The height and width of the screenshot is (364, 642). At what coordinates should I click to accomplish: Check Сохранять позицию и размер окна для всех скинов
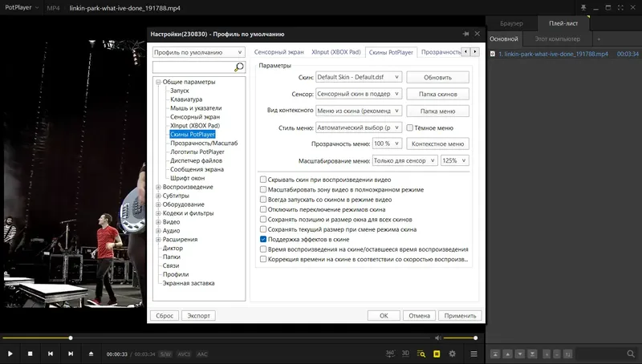pos(263,219)
